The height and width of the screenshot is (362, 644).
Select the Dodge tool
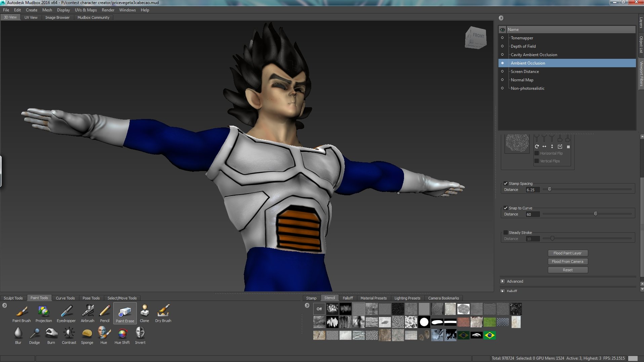35,335
